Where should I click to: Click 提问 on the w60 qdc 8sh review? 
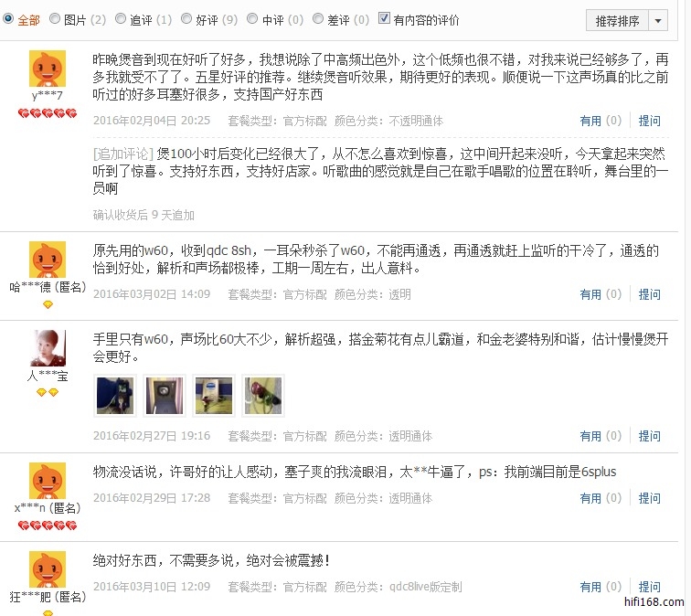pos(650,294)
